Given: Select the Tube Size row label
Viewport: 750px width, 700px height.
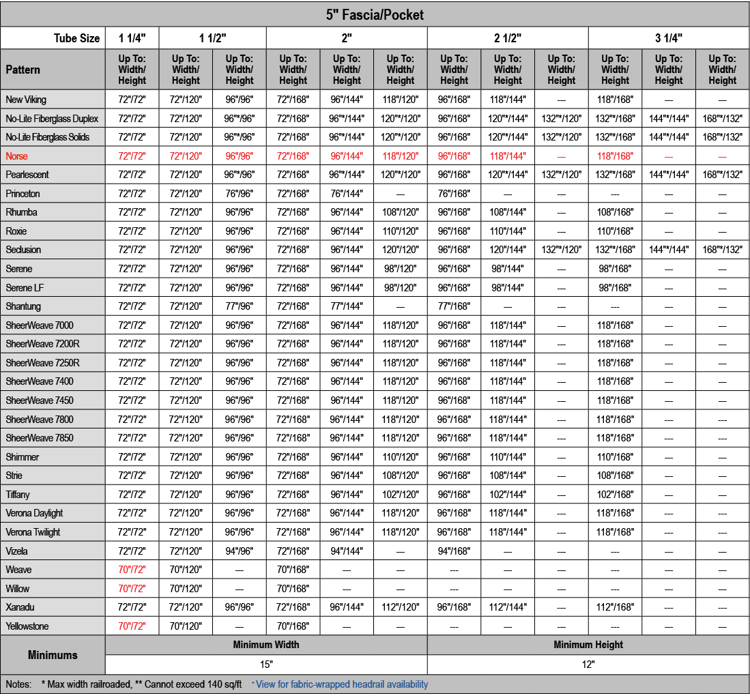Looking at the screenshot, I should coord(76,38).
